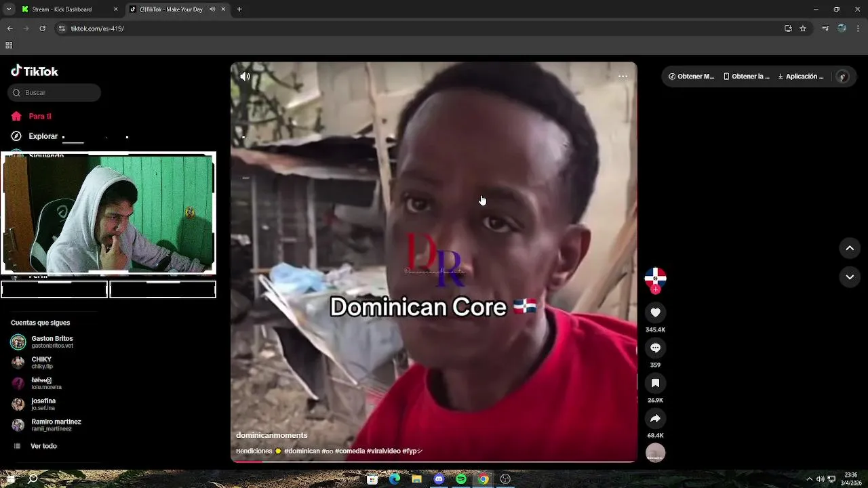Image resolution: width=868 pixels, height=488 pixels.
Task: Click the Para ti home icon
Action: point(16,116)
